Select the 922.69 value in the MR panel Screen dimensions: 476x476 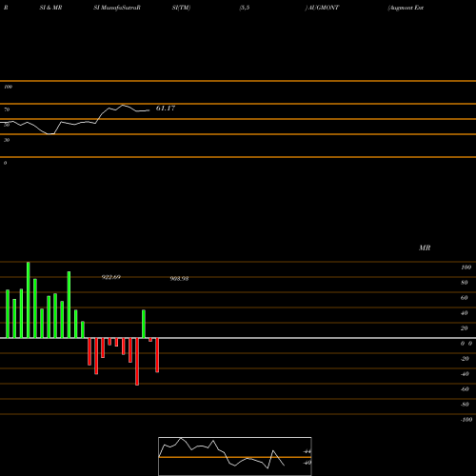[x=110, y=277]
